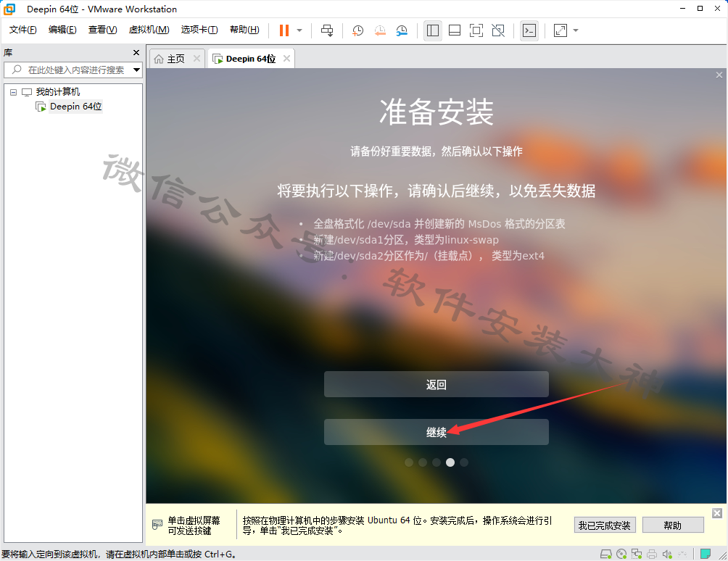The height and width of the screenshot is (561, 728).
Task: Dismiss the yellow install hint bar
Action: (717, 512)
